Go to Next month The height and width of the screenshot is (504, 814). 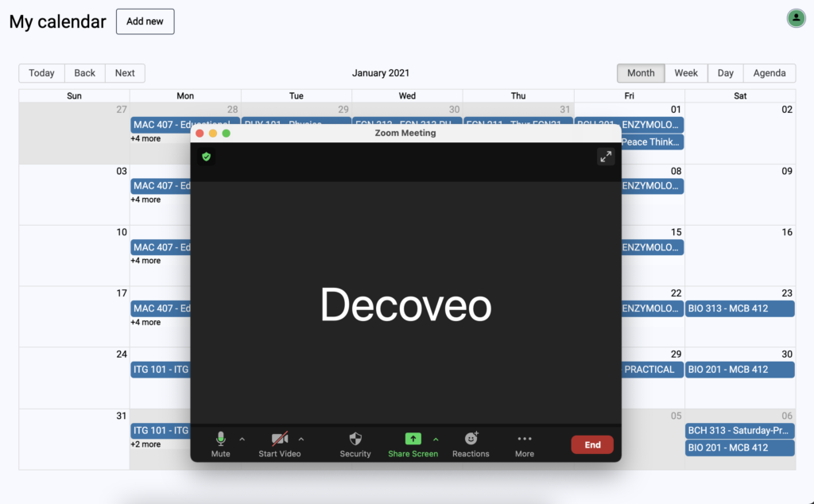point(125,73)
